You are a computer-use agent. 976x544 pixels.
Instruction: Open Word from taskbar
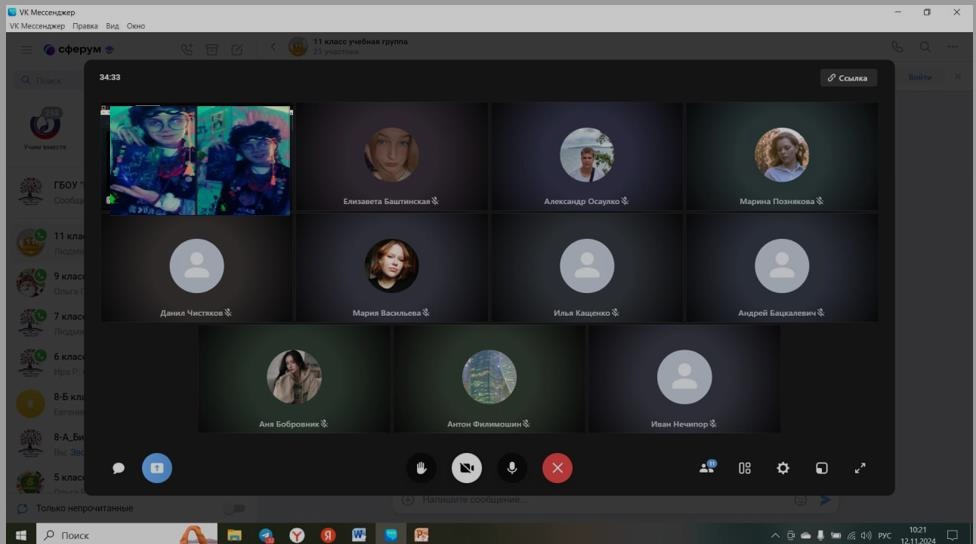pyautogui.click(x=359, y=535)
